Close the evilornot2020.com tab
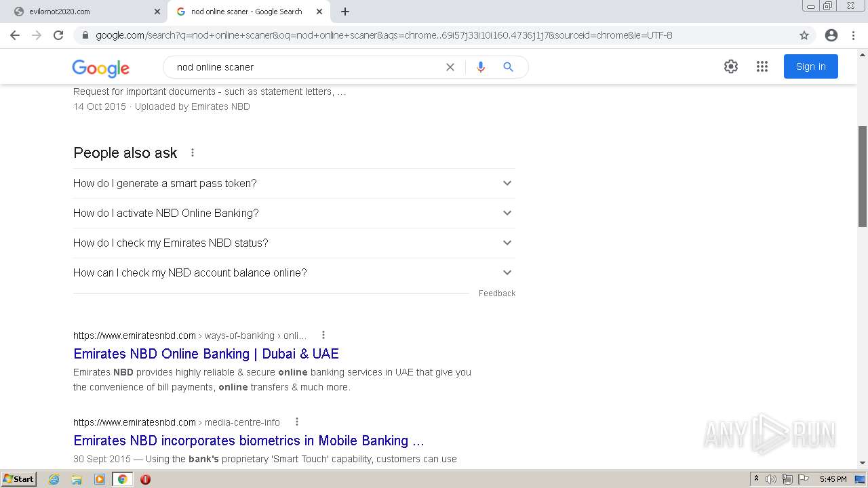The image size is (868, 488). pyautogui.click(x=157, y=12)
